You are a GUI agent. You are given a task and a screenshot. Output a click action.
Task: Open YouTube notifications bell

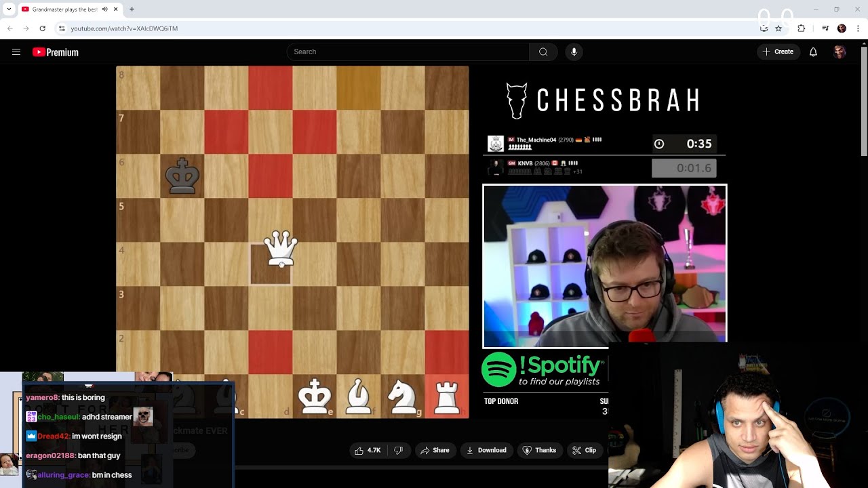pyautogui.click(x=813, y=52)
